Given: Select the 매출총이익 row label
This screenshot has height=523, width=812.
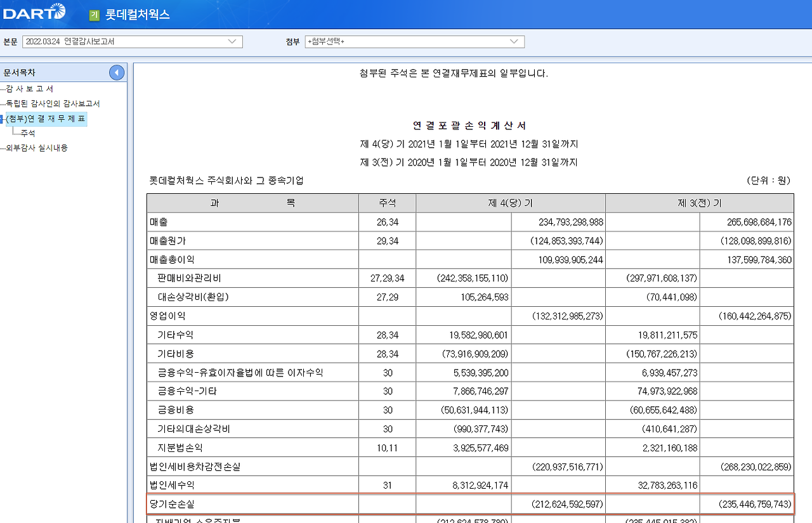Looking at the screenshot, I should [173, 260].
